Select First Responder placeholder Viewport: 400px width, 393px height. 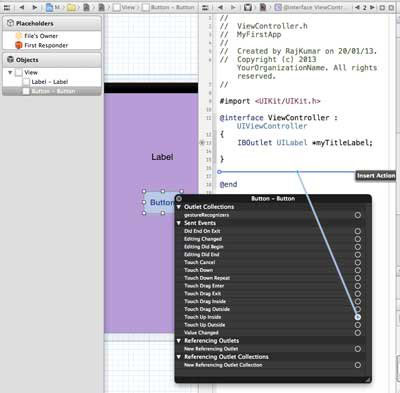(x=42, y=45)
